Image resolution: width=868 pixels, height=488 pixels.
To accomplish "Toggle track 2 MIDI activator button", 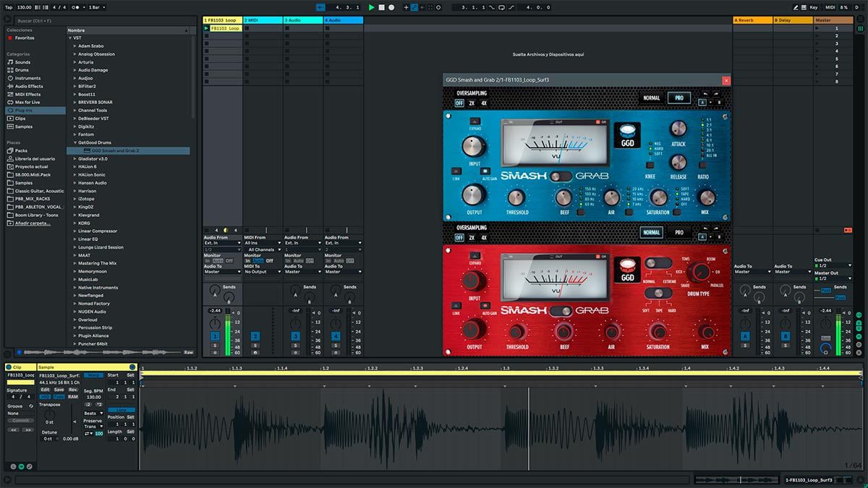I will 255,336.
